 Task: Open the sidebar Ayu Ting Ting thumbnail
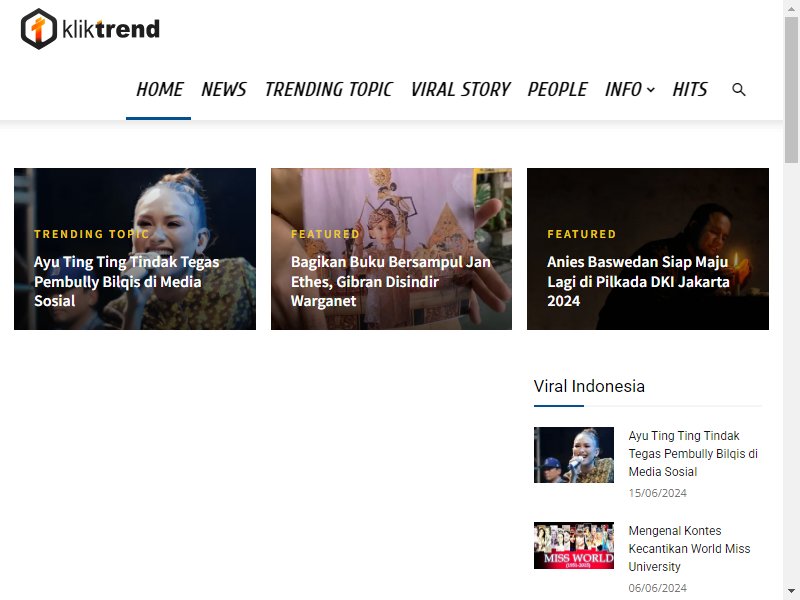pyautogui.click(x=573, y=455)
